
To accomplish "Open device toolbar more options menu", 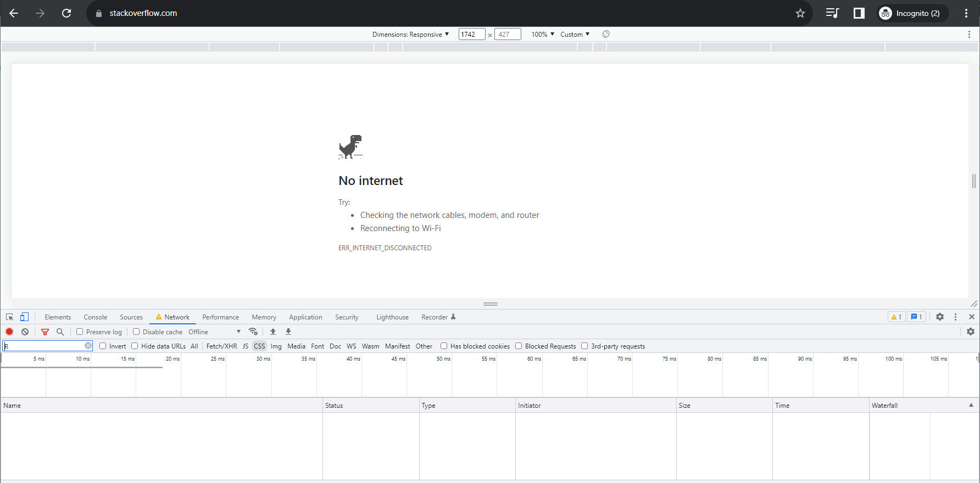I will 969,34.
